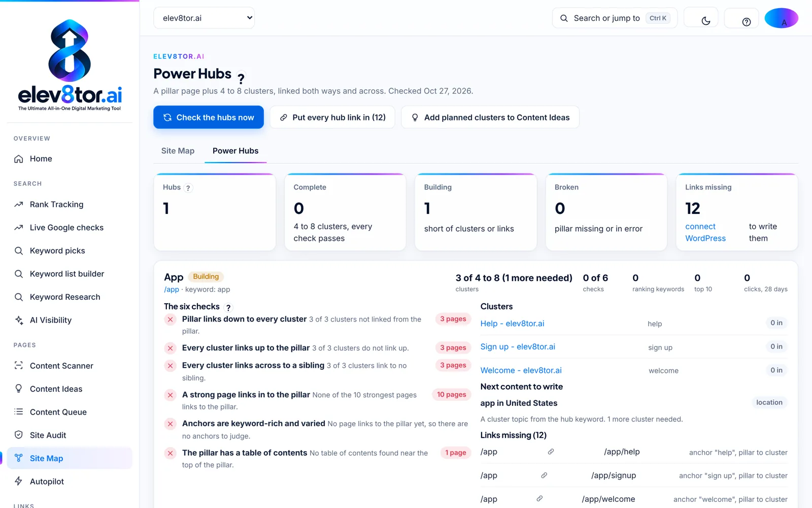
Task: Click link icon in /app/welcome row
Action: pyautogui.click(x=539, y=499)
